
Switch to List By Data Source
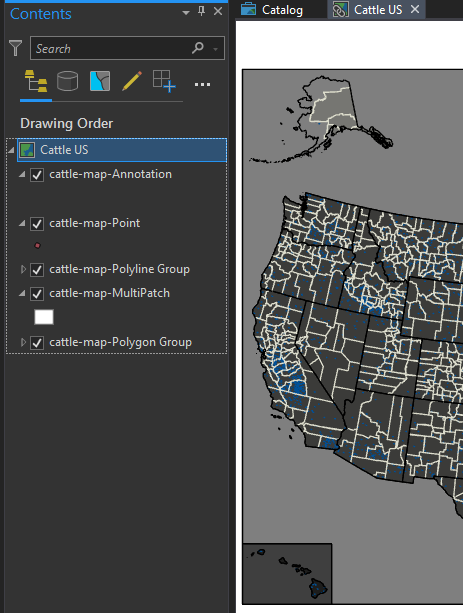67,81
